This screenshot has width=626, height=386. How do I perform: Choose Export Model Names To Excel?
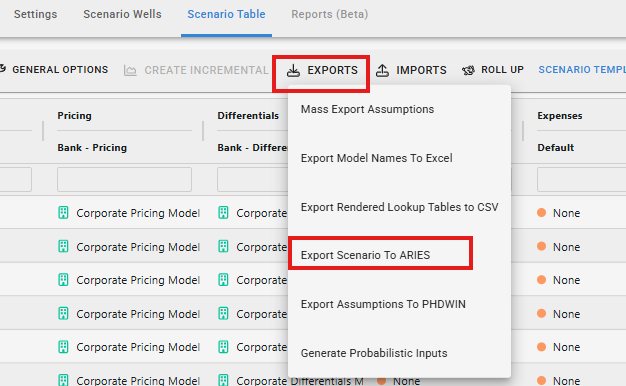(x=376, y=158)
